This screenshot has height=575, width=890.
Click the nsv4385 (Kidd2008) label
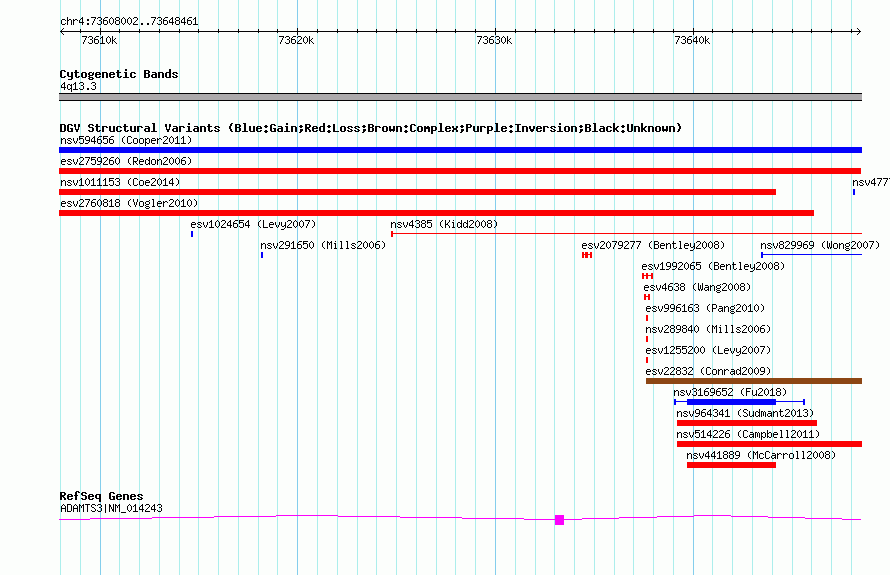click(444, 224)
